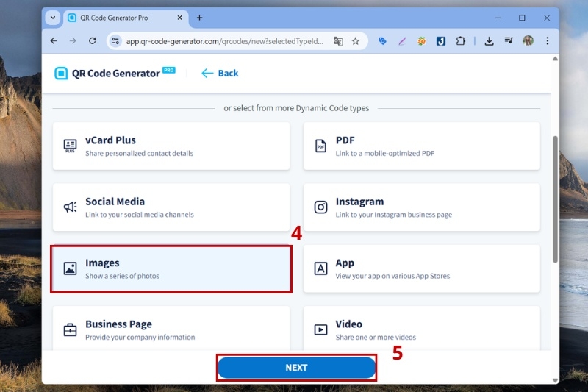This screenshot has width=588, height=392.
Task: Click the blue tag extension icon
Action: point(382,41)
